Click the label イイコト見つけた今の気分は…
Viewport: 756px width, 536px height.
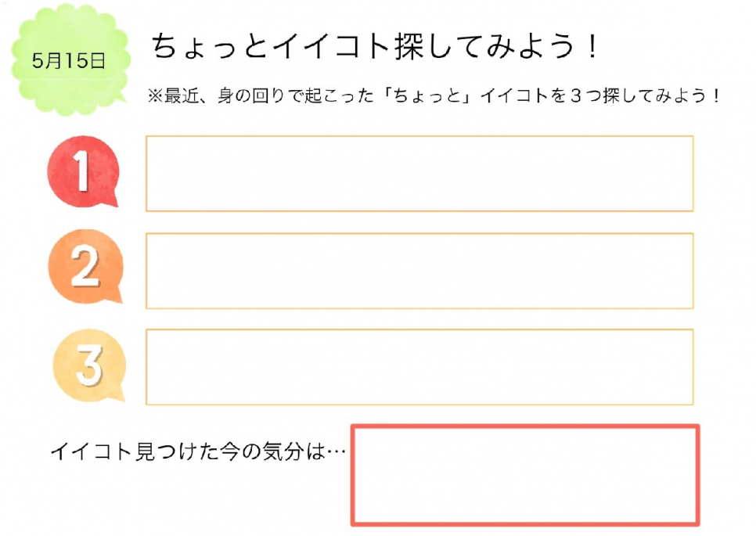coord(198,451)
